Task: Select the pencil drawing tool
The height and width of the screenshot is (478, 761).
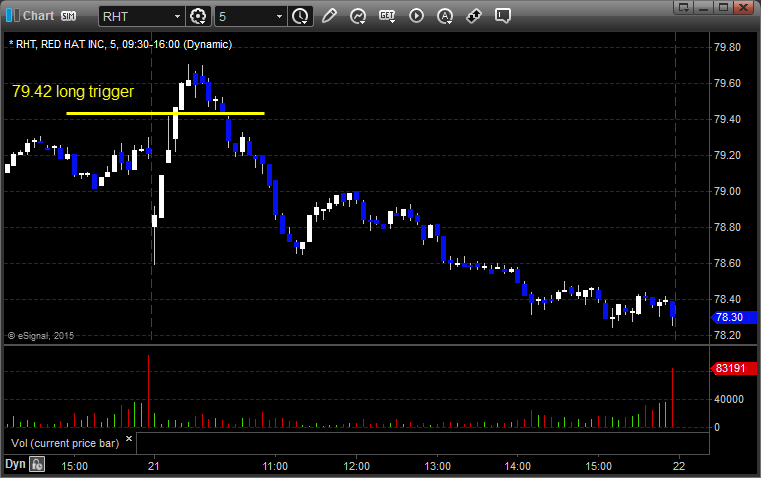Action: 329,16
